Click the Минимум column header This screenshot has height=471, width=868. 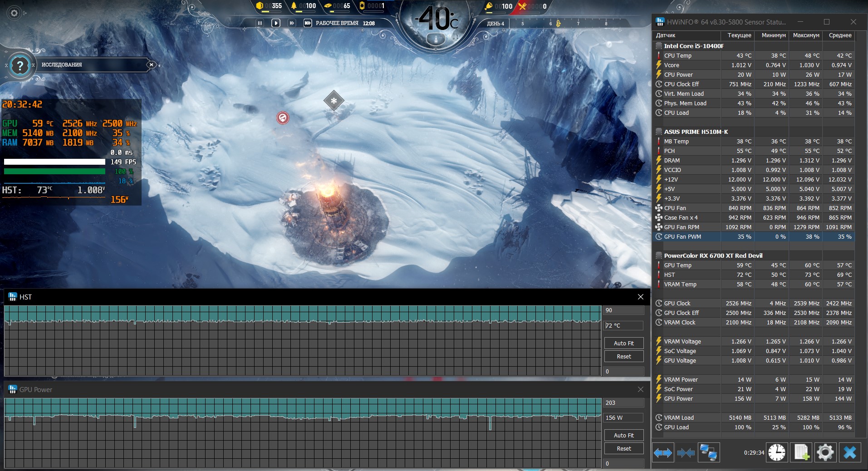point(772,35)
